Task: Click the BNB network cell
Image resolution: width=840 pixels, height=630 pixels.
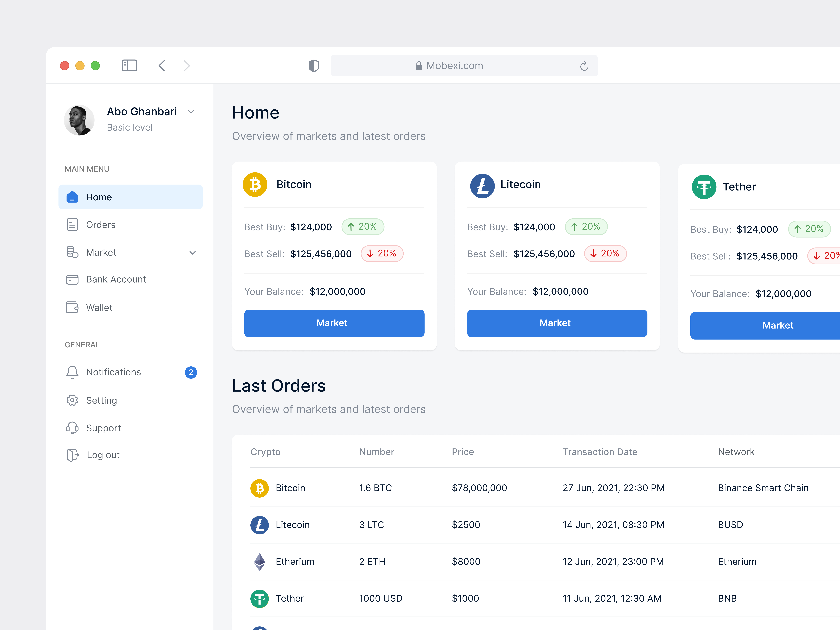Action: pos(727,598)
